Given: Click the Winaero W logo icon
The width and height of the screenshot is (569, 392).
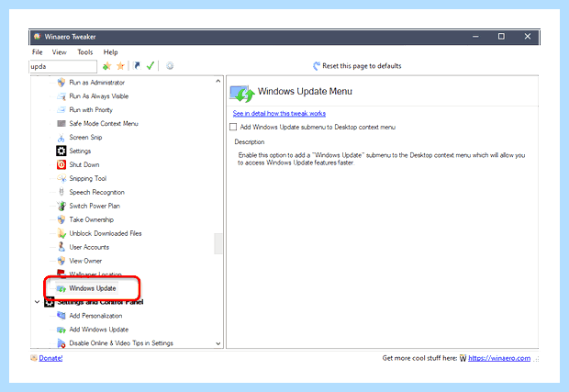Looking at the screenshot, I should pyautogui.click(x=463, y=358).
